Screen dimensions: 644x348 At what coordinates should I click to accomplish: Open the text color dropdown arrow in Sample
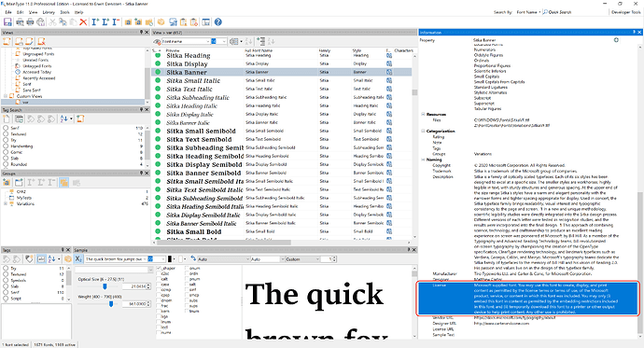point(175,259)
